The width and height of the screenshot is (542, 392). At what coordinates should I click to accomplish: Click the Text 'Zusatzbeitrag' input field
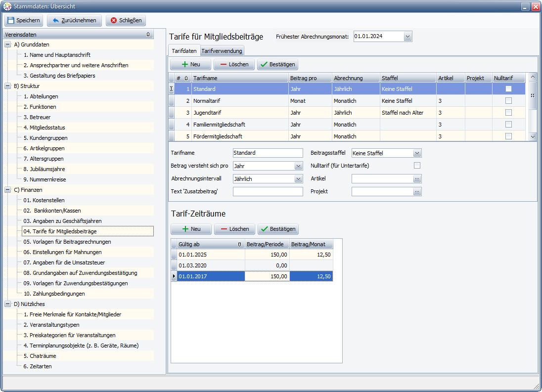(268, 191)
